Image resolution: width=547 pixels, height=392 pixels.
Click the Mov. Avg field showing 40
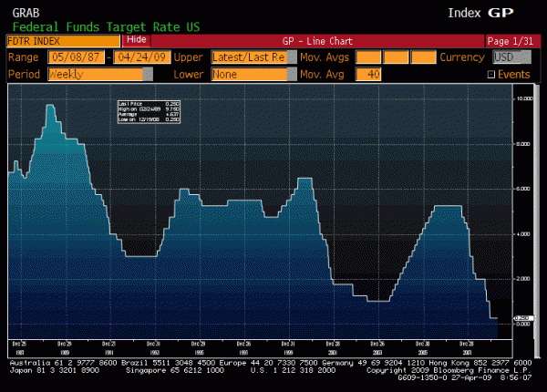(369, 74)
